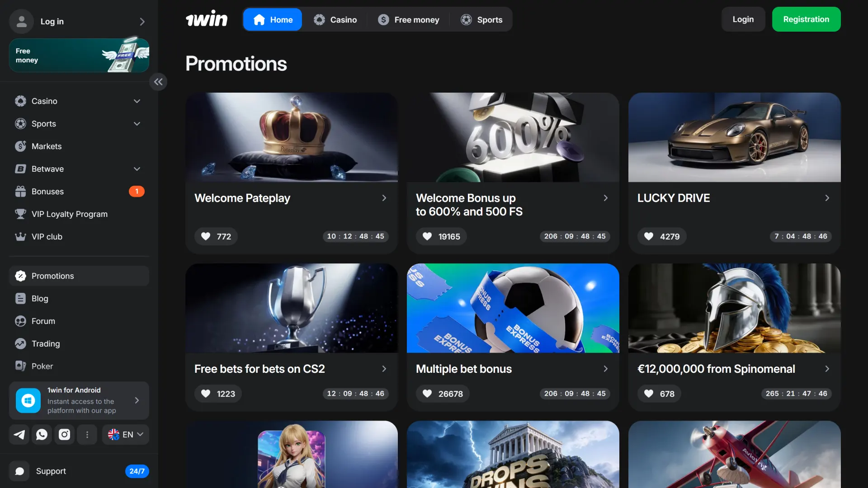Click the Log in chevron arrow
Image resolution: width=868 pixels, height=488 pixels.
[x=142, y=21]
